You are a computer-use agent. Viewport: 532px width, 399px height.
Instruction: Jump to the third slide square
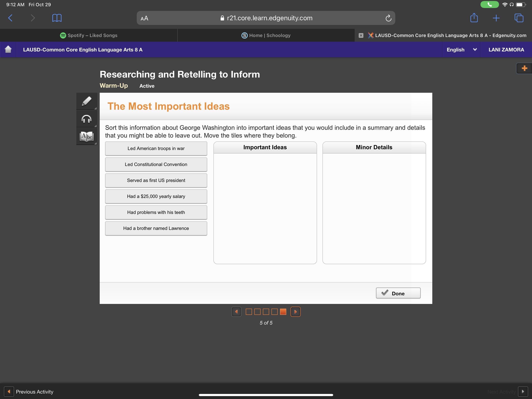pos(266,312)
